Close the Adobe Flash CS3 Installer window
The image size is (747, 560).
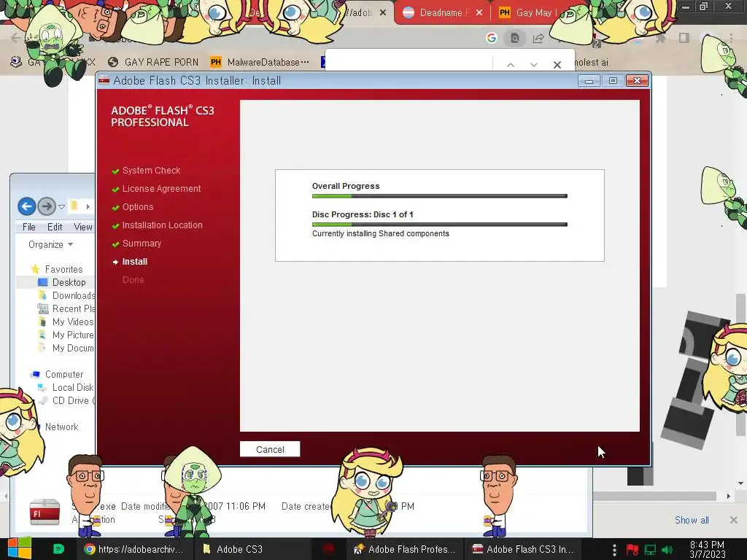click(637, 81)
